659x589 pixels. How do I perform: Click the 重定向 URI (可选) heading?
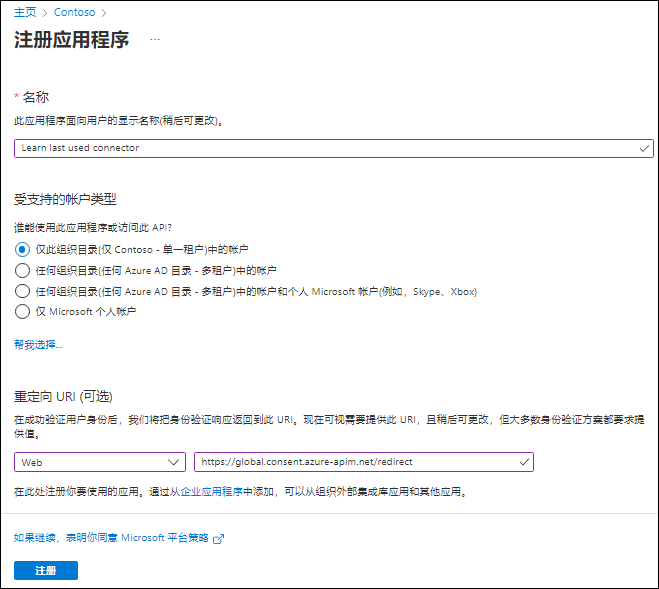63,396
